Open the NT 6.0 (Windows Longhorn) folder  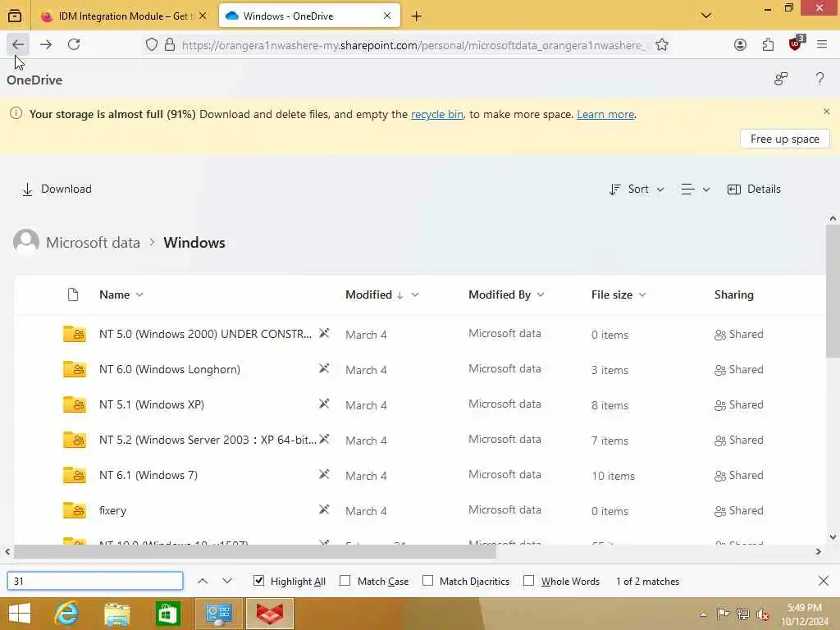[169, 369]
